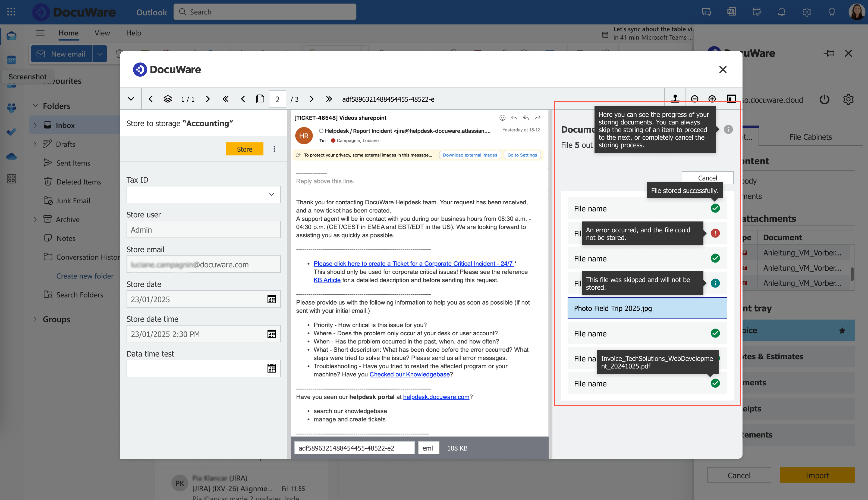Jump to the last page with double arrows

coord(329,99)
